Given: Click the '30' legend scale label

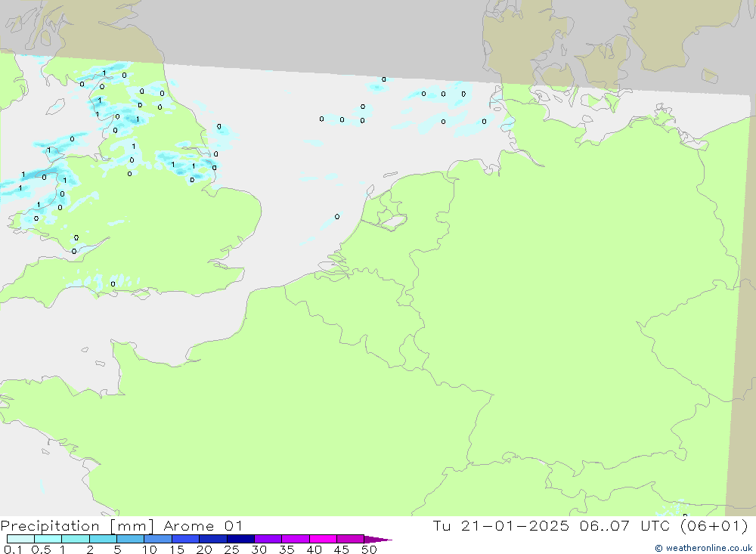Looking at the screenshot, I should pyautogui.click(x=259, y=549).
